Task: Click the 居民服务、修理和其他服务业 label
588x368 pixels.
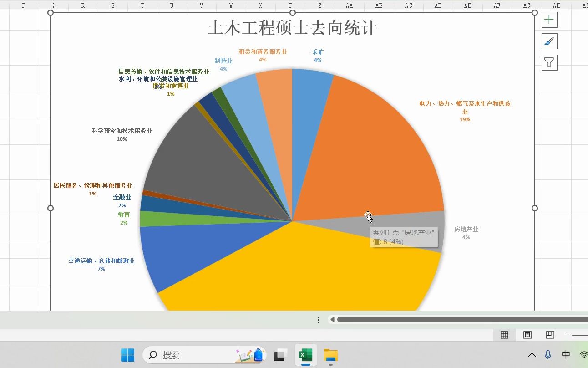Action: coord(92,189)
